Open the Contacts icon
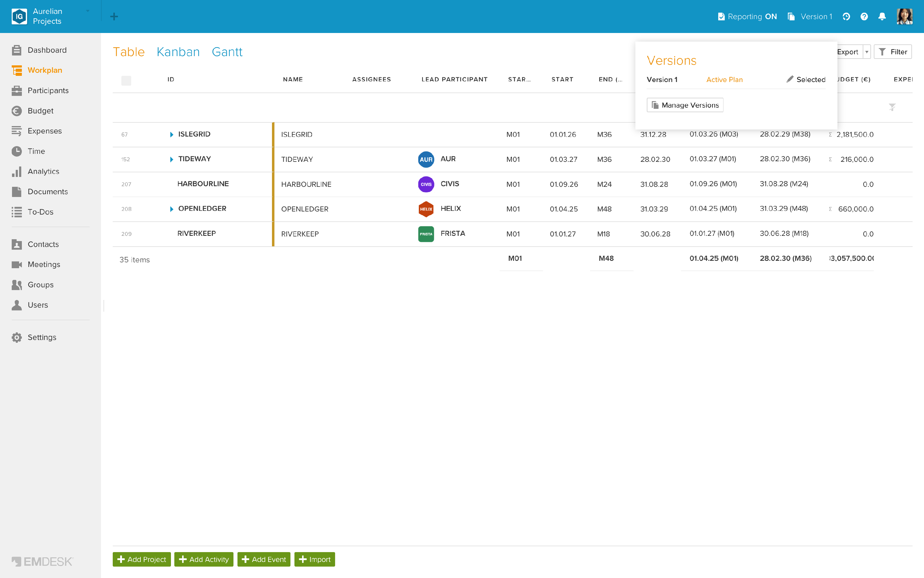The height and width of the screenshot is (578, 924). (16, 244)
